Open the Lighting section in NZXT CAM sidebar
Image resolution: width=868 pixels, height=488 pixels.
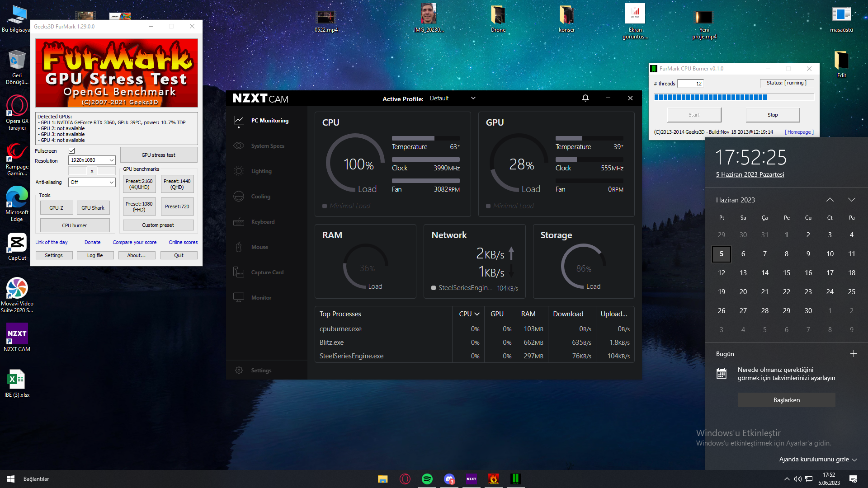click(261, 171)
